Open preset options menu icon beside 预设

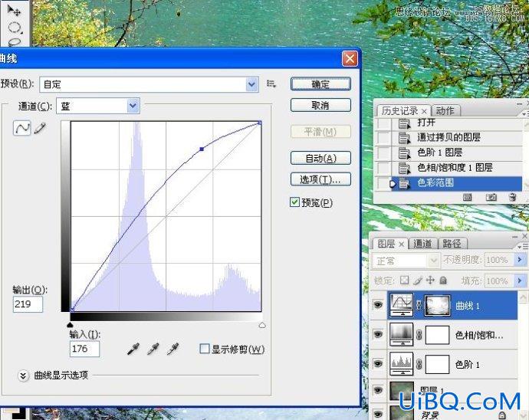[271, 84]
